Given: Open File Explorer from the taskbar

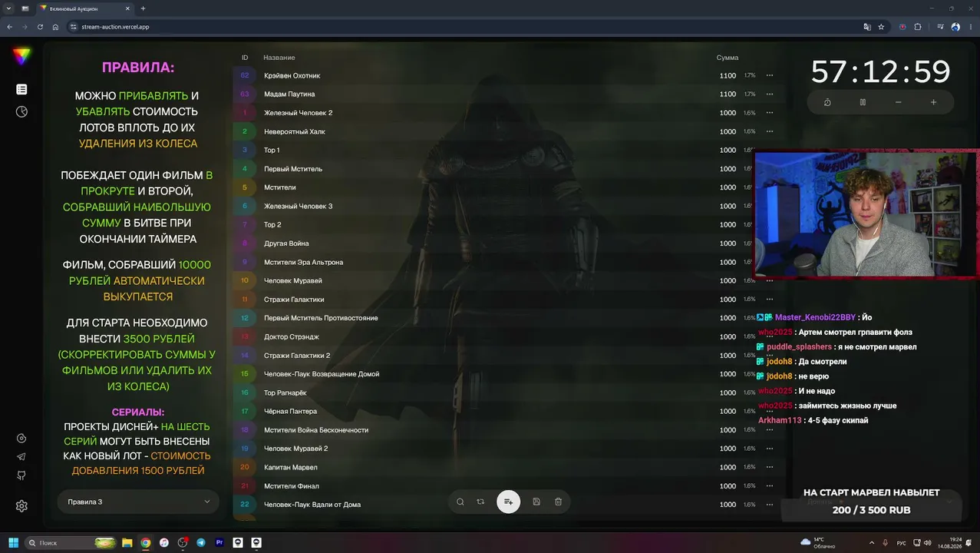Looking at the screenshot, I should 127,542.
